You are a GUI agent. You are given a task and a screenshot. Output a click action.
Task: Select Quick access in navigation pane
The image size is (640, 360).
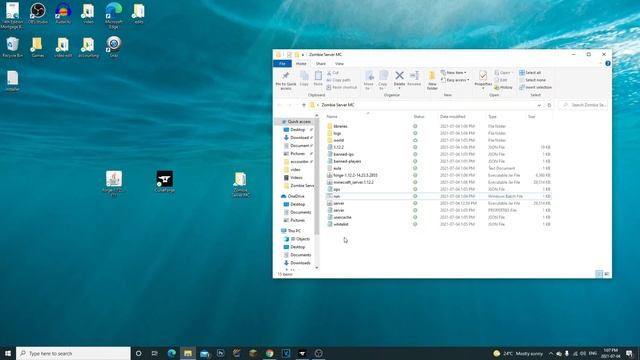point(296,122)
